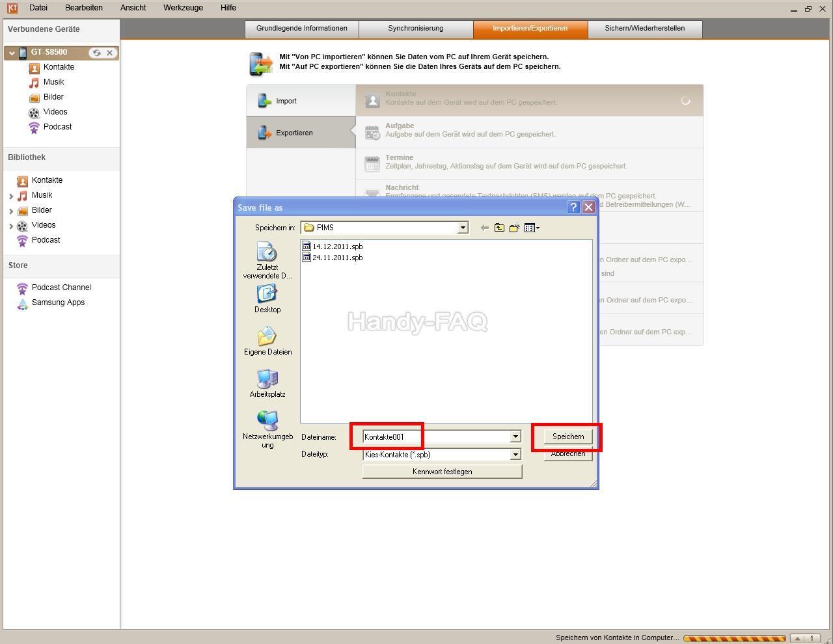
Task: Open the Bearbeiten menu
Action: [x=84, y=8]
